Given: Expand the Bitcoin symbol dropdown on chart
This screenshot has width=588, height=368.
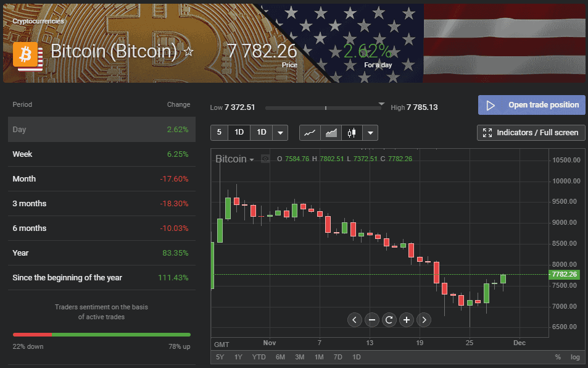Looking at the screenshot, I should [252, 160].
